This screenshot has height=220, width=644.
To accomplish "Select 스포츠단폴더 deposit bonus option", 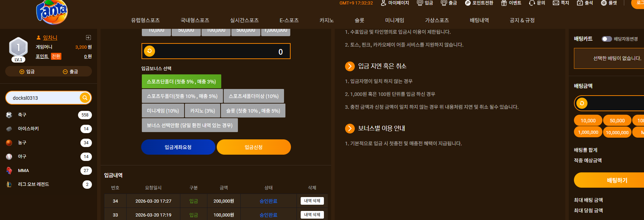I will pos(181,81).
